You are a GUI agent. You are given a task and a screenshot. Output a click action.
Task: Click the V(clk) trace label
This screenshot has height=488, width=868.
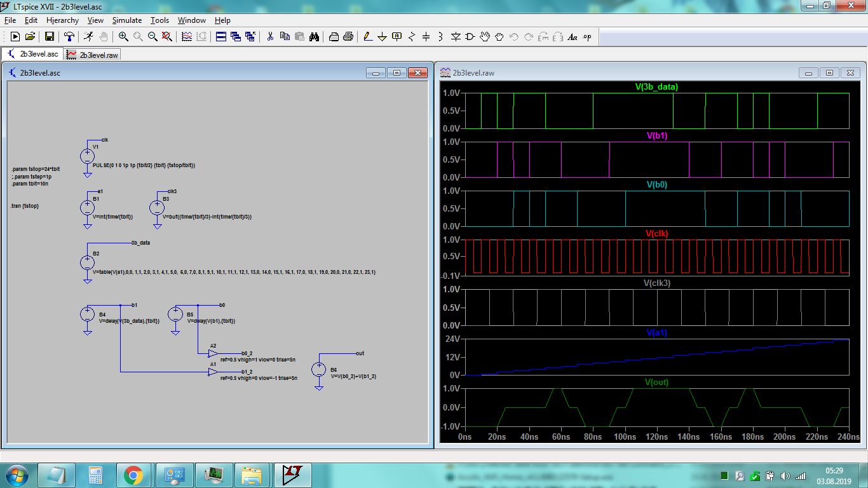(x=657, y=233)
